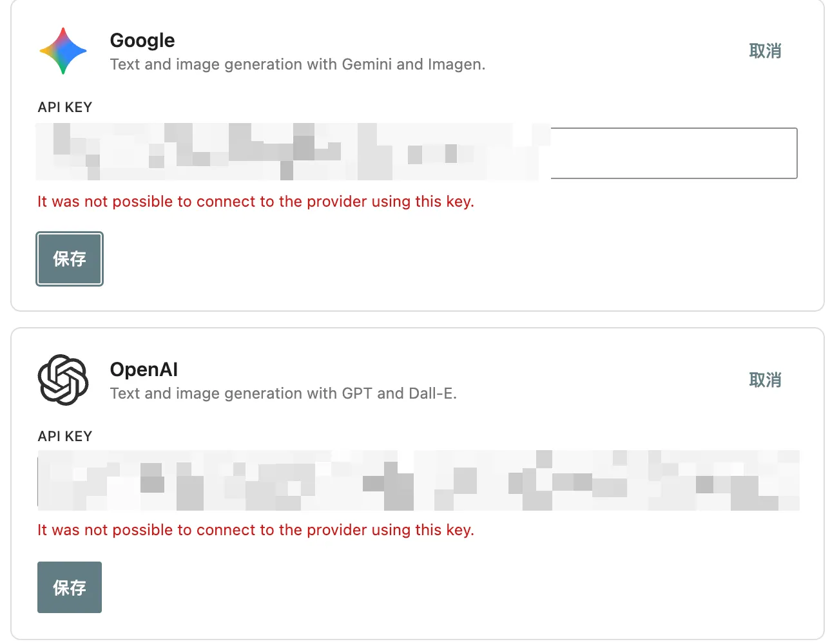830x644 pixels.
Task: Click the OpenAI provider heading
Action: coord(144,370)
